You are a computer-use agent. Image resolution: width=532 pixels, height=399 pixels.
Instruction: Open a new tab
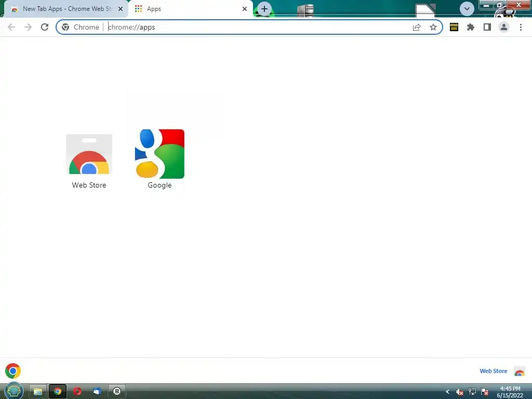coord(264,9)
